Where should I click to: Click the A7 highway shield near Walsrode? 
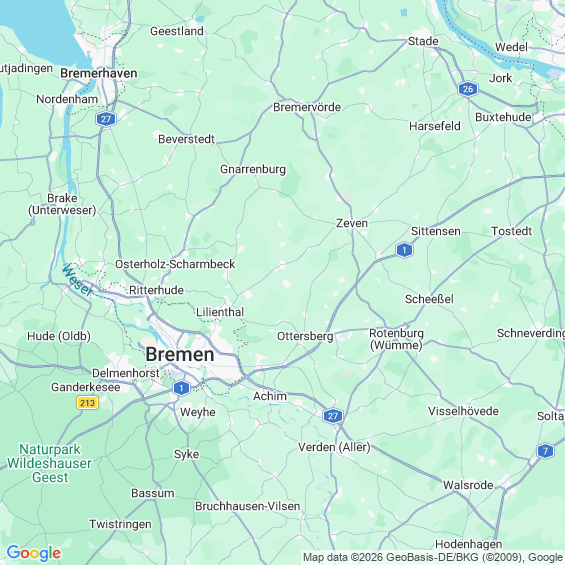coord(545,451)
